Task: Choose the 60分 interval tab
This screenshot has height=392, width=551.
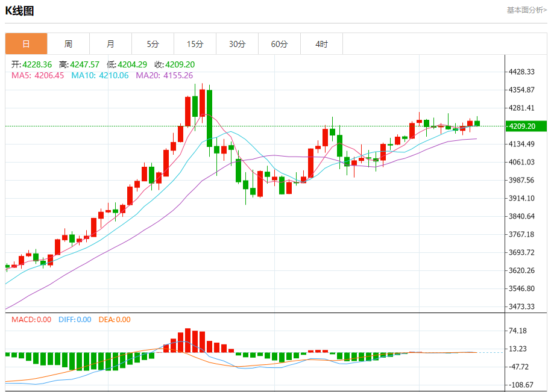Action: pyautogui.click(x=279, y=44)
